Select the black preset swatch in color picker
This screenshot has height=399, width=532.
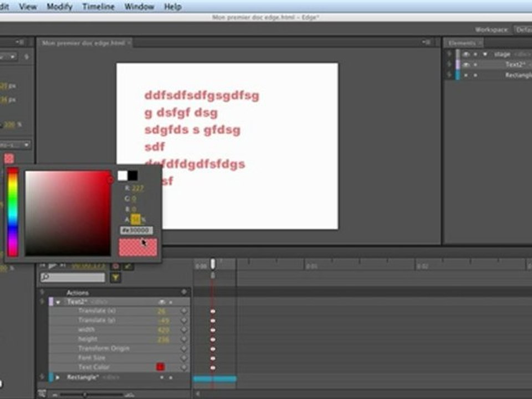tap(132, 176)
